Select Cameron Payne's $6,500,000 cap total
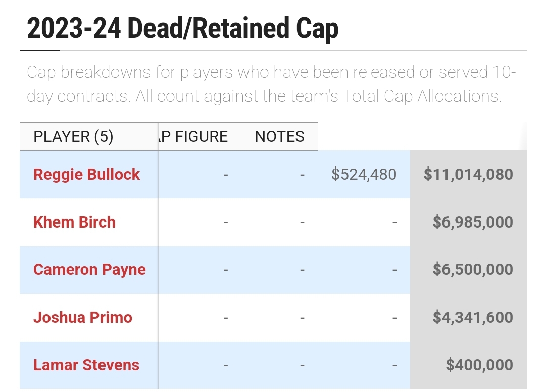Viewport: 545px width, 392px height. (x=473, y=269)
